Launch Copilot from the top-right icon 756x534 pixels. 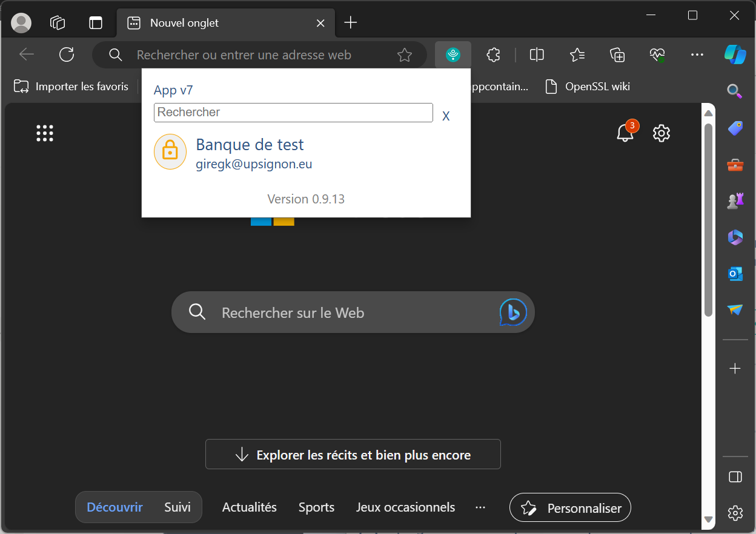tap(735, 54)
